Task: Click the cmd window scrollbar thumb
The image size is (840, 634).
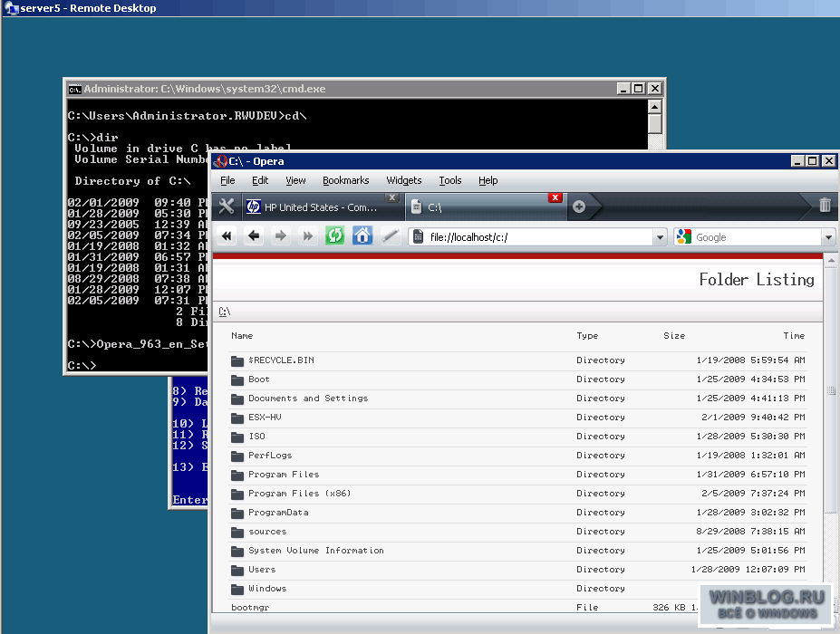Action: [x=654, y=124]
